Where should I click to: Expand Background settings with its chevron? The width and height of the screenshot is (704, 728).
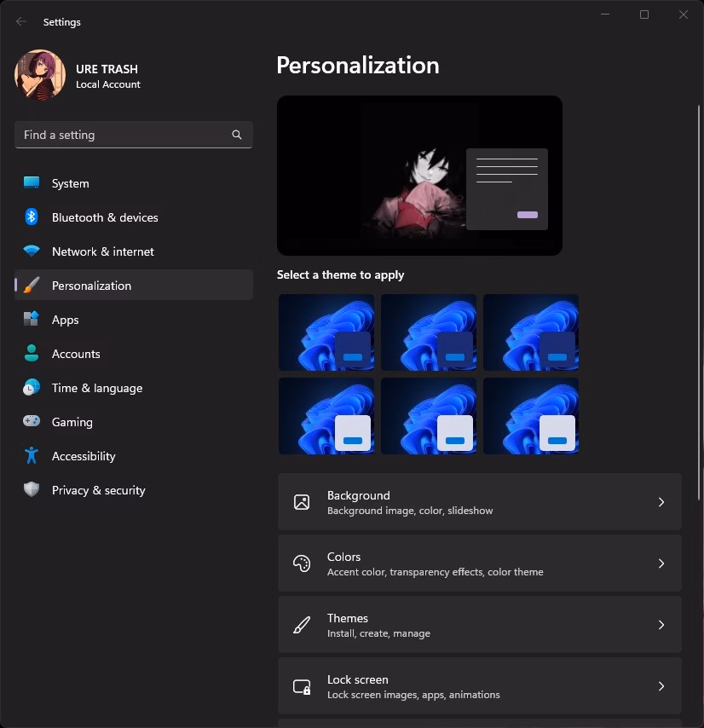pos(661,502)
